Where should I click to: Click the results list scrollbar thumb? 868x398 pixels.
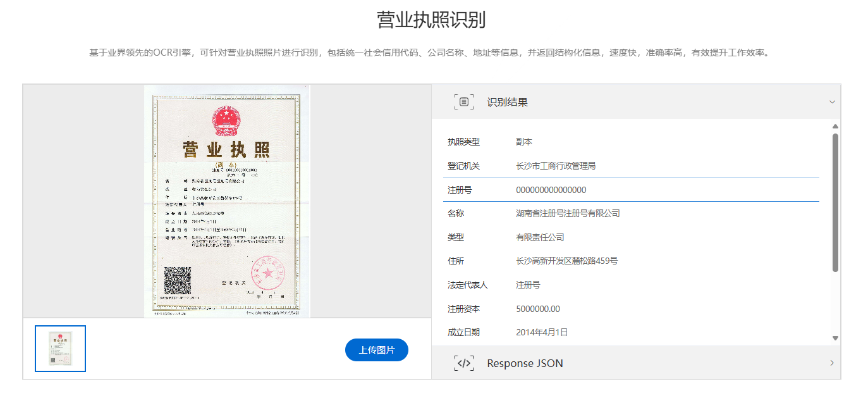click(835, 202)
